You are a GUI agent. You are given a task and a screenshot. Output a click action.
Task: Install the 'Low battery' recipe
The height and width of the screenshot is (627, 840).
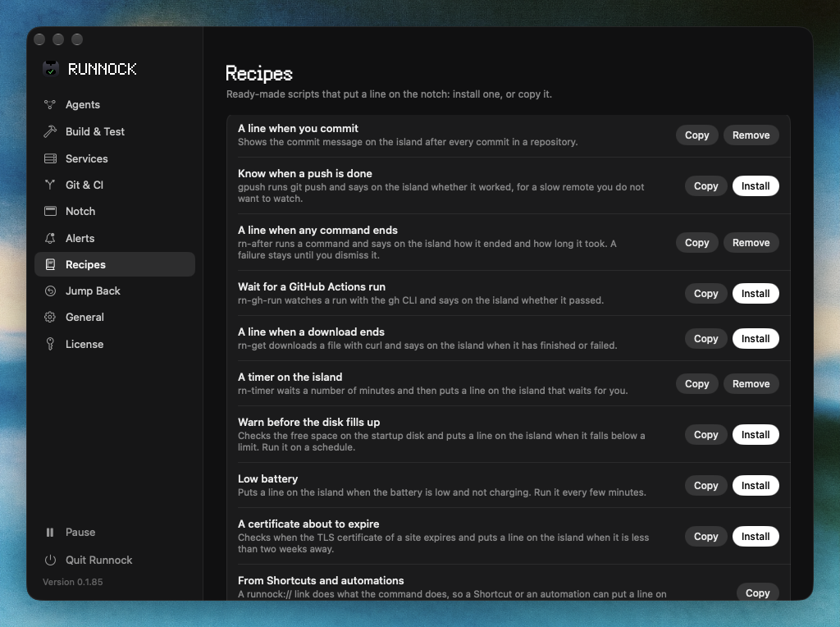[756, 486]
